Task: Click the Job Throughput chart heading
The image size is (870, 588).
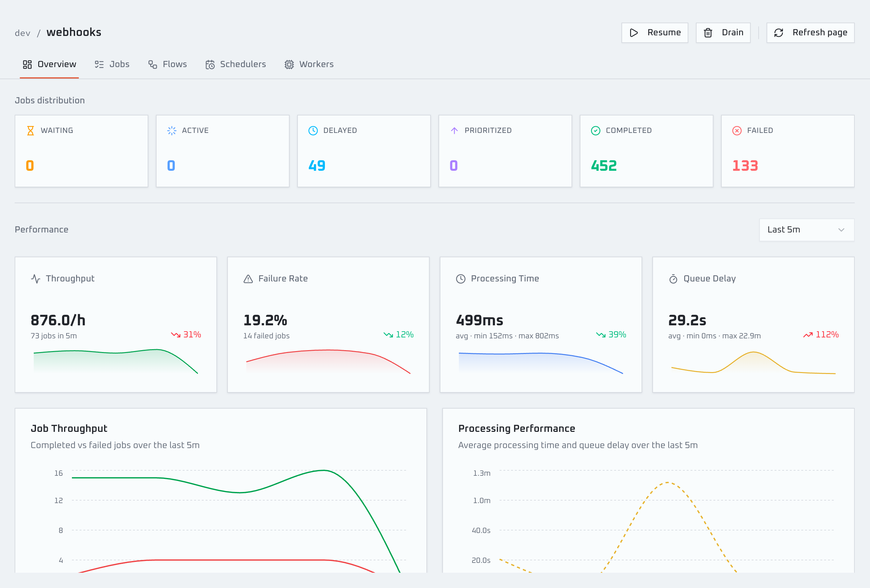Action: (69, 428)
